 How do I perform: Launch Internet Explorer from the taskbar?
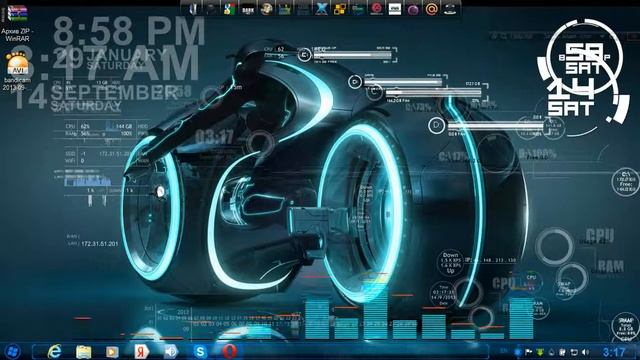tap(54, 351)
